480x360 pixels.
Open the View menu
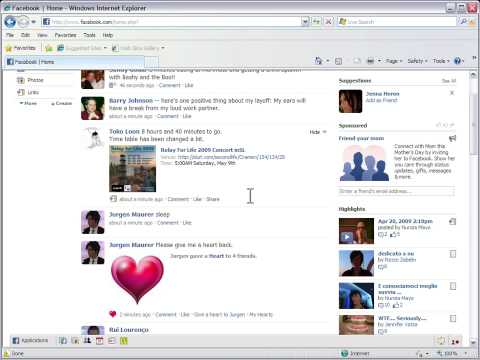coord(42,35)
